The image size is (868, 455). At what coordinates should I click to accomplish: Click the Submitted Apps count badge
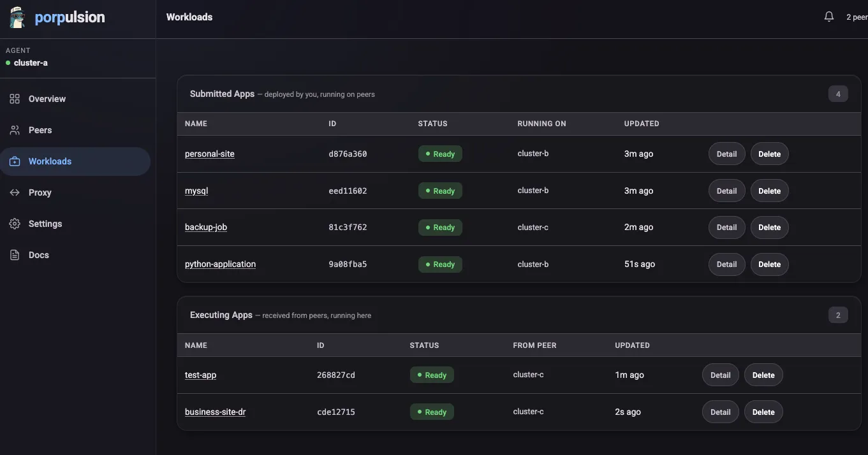(838, 94)
